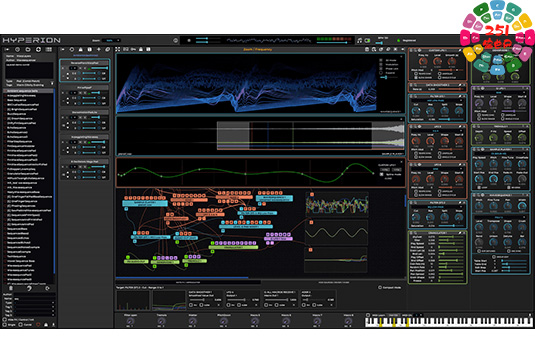This screenshot has width=535, height=363.
Task: Toggle the Reverse checkbox in Sample Player 1
Action: 509,187
